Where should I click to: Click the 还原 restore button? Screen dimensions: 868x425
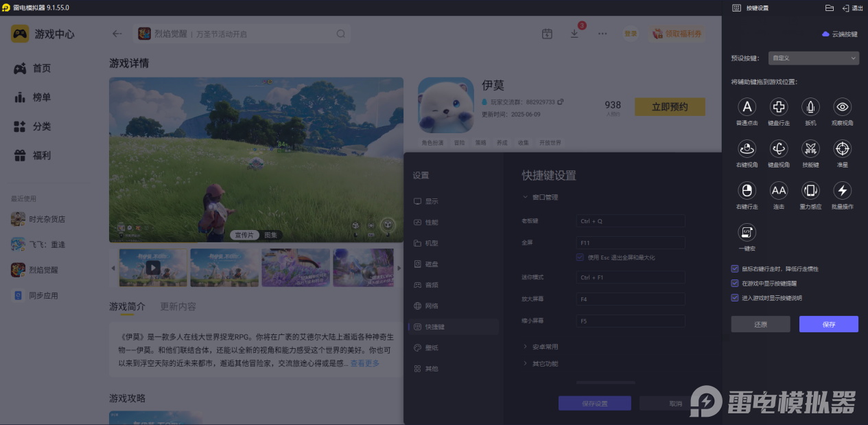(x=760, y=324)
